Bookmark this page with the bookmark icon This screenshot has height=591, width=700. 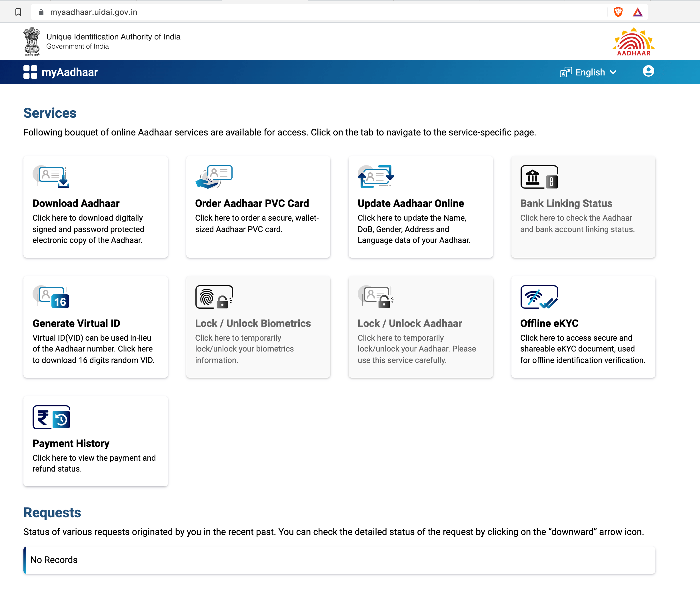[18, 12]
